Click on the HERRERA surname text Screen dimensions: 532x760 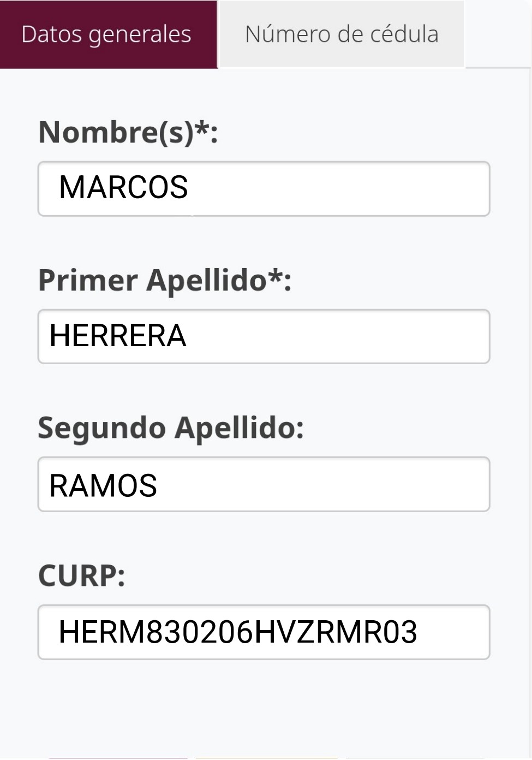[x=118, y=335]
